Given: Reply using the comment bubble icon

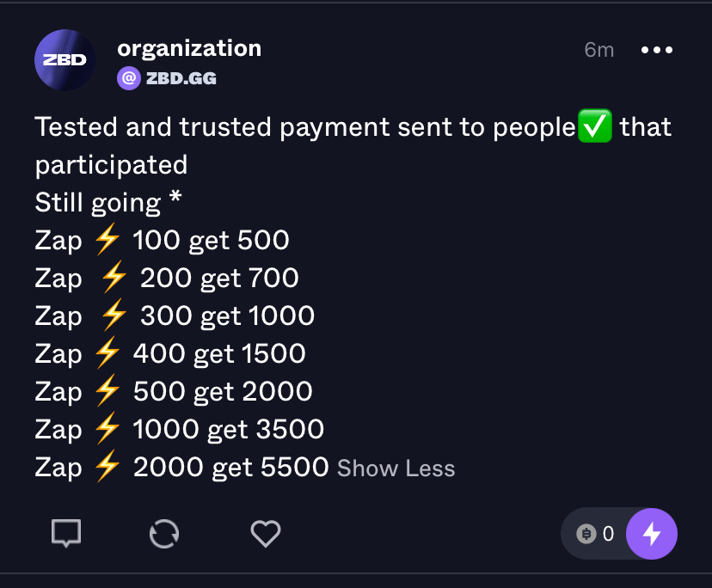Looking at the screenshot, I should (66, 534).
